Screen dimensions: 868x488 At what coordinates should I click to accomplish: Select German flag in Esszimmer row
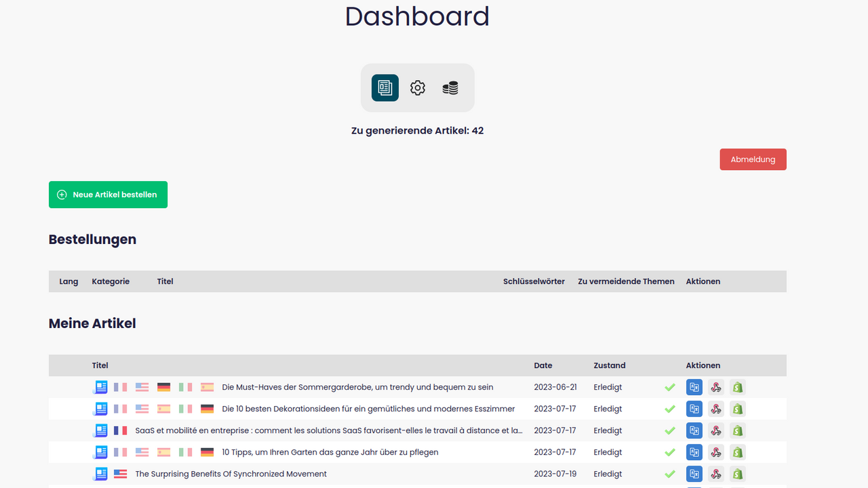207,409
